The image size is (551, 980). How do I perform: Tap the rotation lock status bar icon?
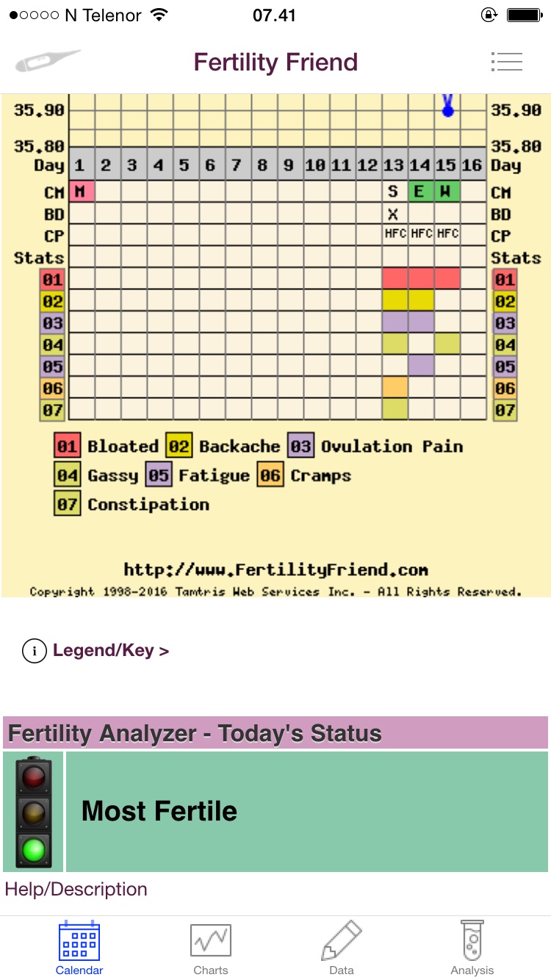pyautogui.click(x=489, y=15)
